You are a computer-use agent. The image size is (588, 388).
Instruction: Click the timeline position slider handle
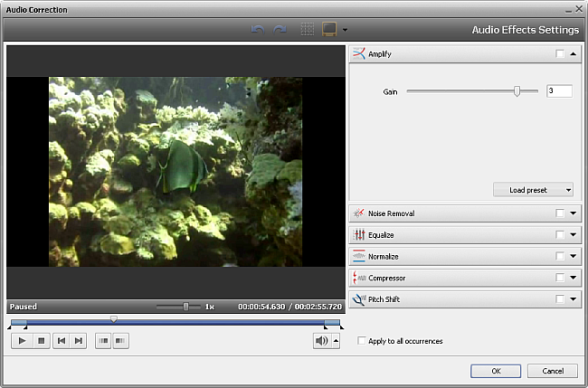114,319
